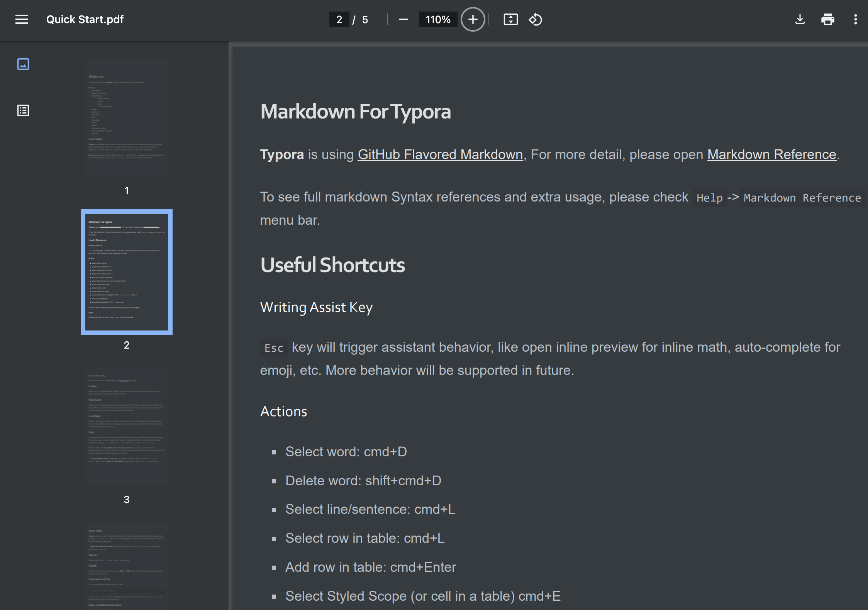
Task: Click the 110% zoom level field
Action: tap(438, 19)
